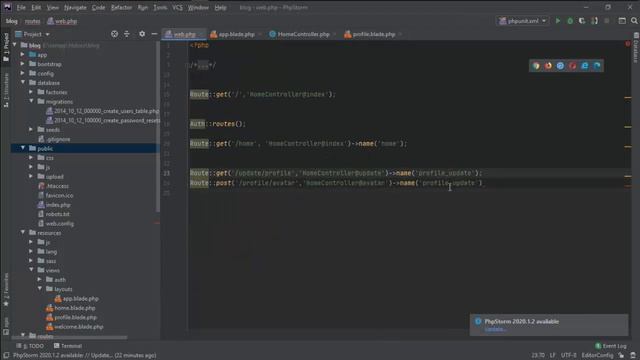The height and width of the screenshot is (360, 640).
Task: Open in Edge browser icon
Action: click(x=597, y=66)
